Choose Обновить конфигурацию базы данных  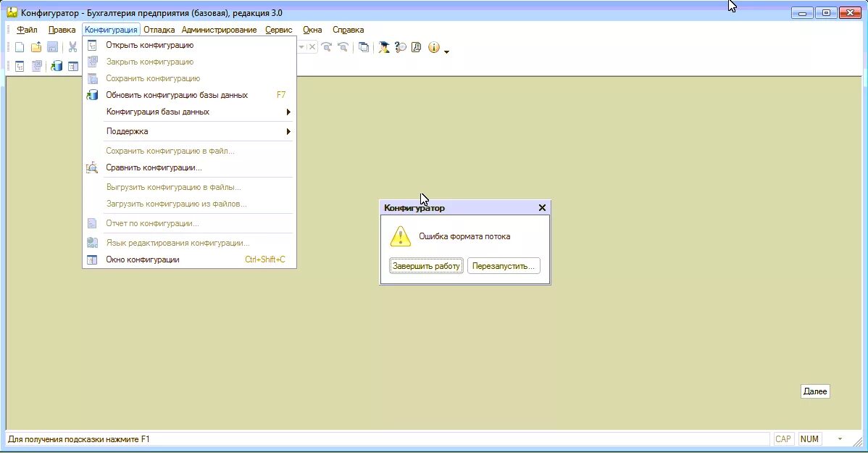(x=189, y=95)
